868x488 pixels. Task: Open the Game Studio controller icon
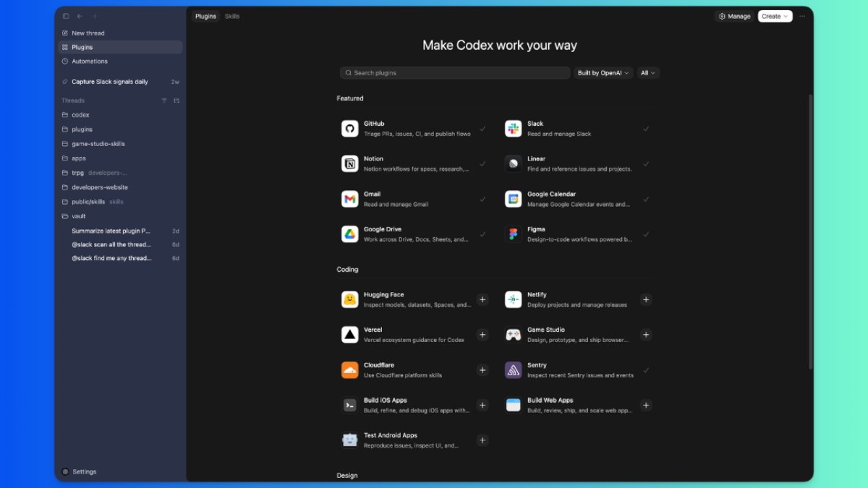click(x=514, y=335)
